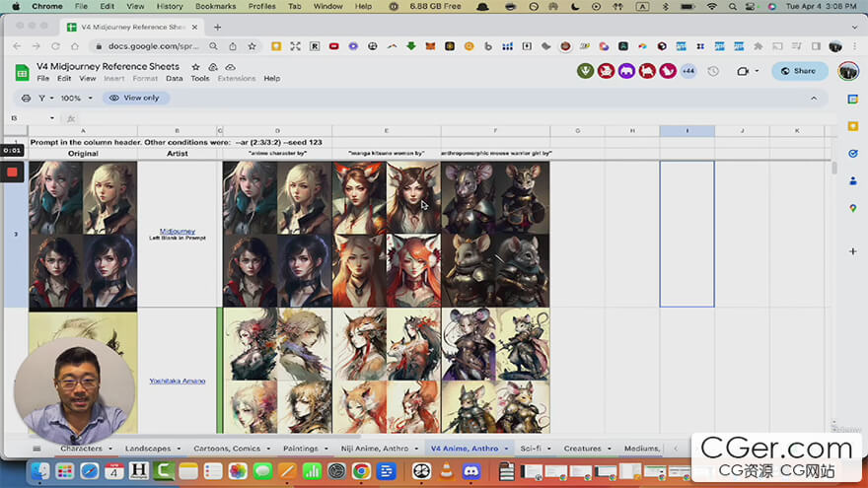
Task: Click the Google Sheets home icon
Action: point(22,73)
